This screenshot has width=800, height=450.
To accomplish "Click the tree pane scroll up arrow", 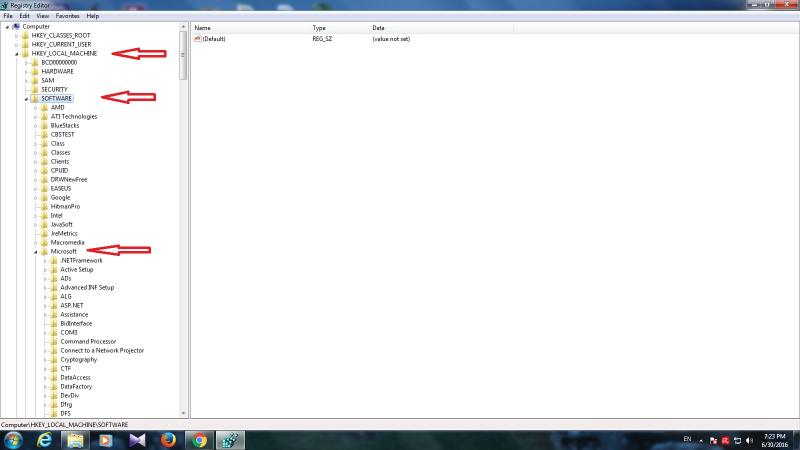I will tap(183, 27).
